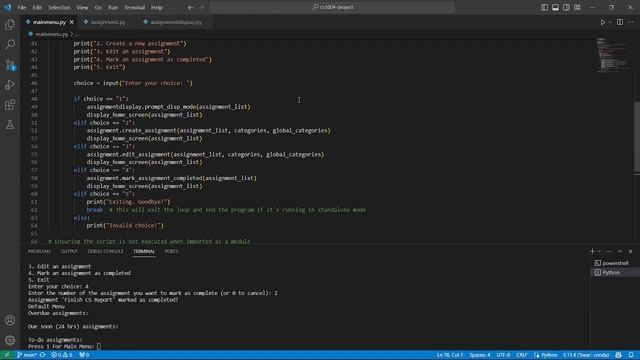Open the Source Control view
The image size is (640, 360).
tap(10, 64)
